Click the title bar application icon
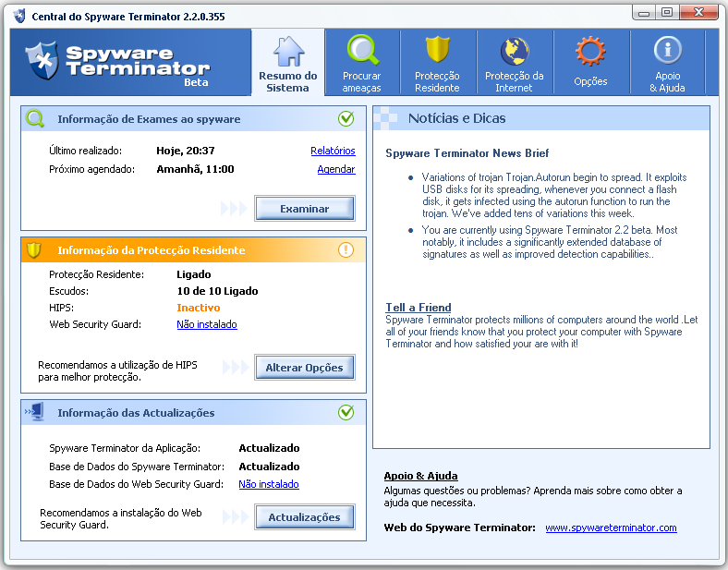 (19, 16)
